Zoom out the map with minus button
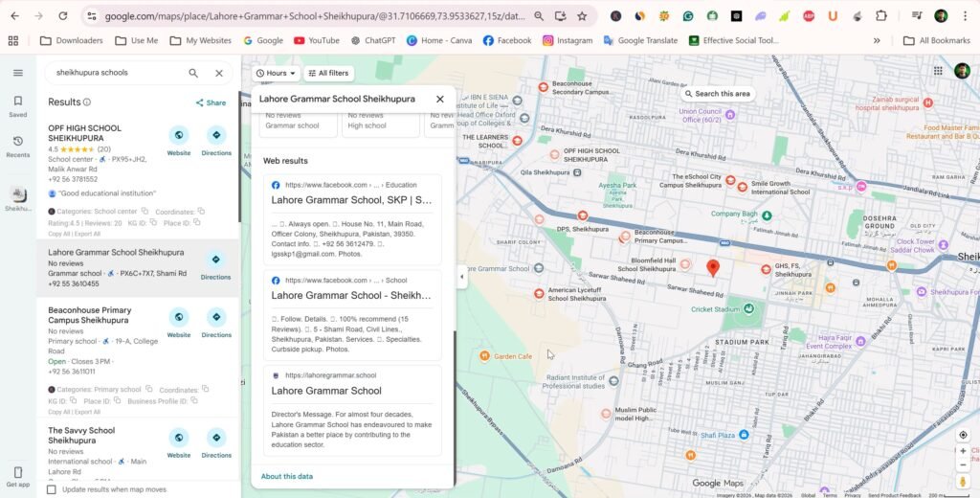 click(x=963, y=464)
